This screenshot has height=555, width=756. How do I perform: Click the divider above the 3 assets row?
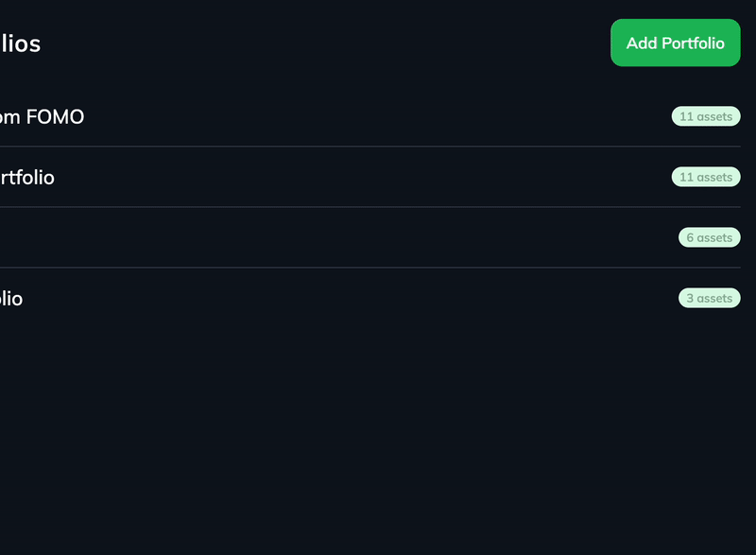point(378,268)
